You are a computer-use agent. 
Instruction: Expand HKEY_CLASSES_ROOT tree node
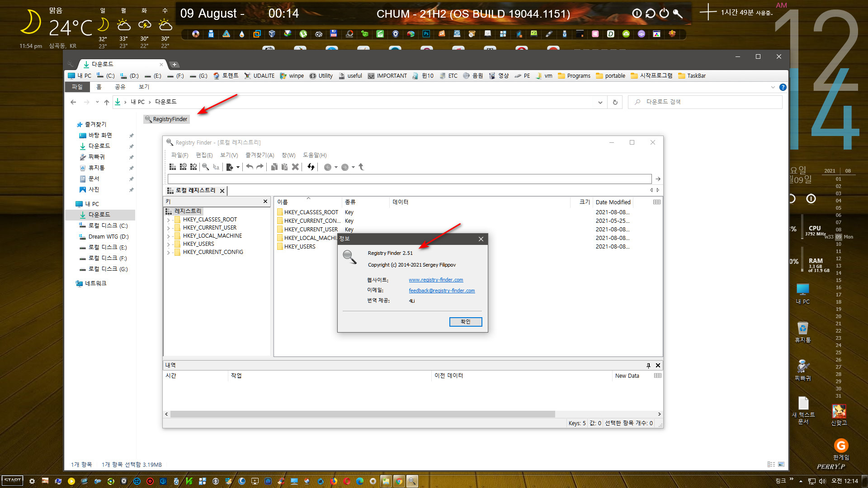point(169,220)
